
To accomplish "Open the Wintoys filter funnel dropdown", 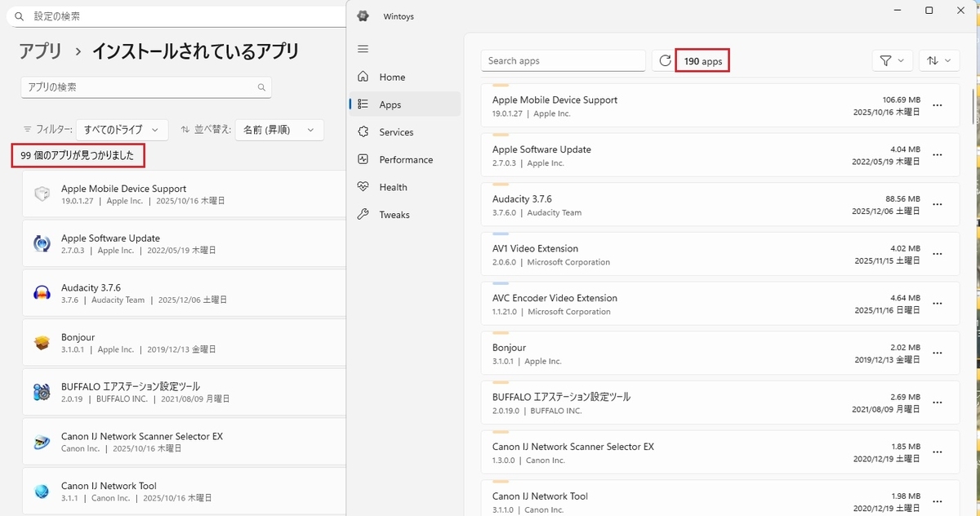I will click(x=892, y=60).
